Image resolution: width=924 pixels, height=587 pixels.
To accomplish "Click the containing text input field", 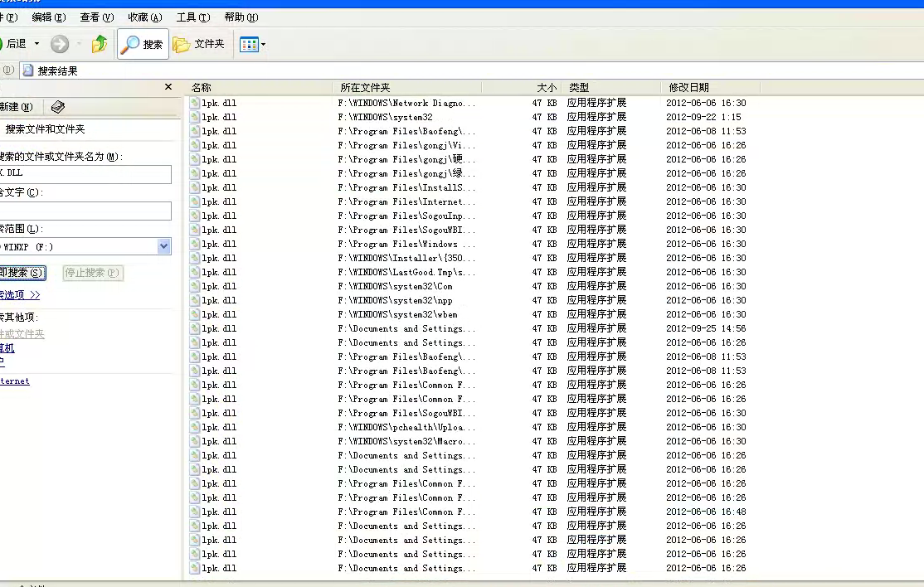I will [x=85, y=211].
